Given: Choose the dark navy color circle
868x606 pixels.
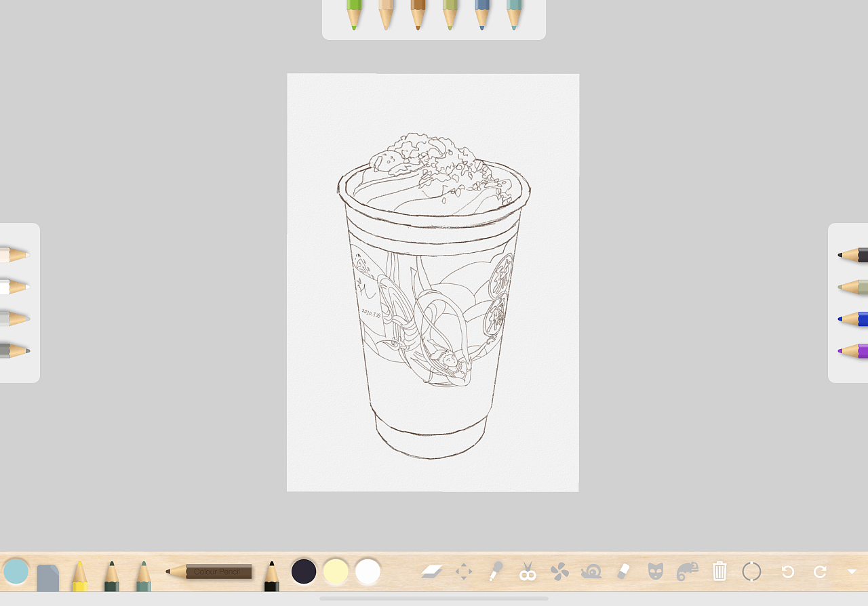Looking at the screenshot, I should coord(303,571).
